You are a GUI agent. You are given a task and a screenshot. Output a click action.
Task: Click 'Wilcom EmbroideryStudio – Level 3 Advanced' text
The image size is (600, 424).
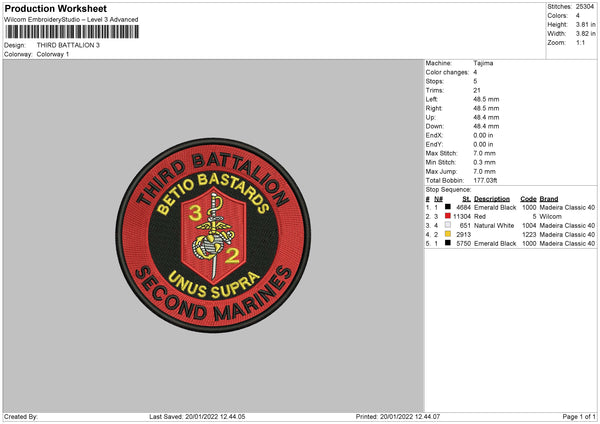point(71,20)
